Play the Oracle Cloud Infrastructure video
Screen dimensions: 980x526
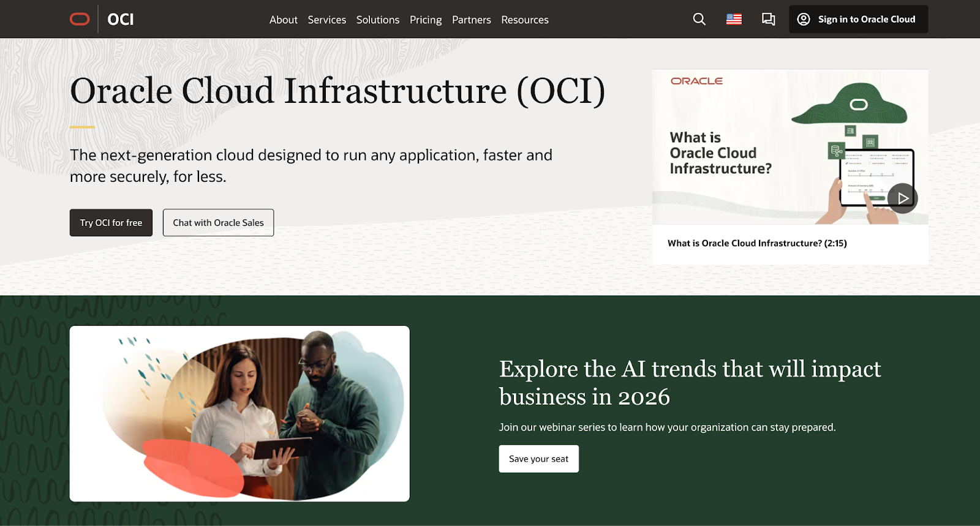(902, 198)
